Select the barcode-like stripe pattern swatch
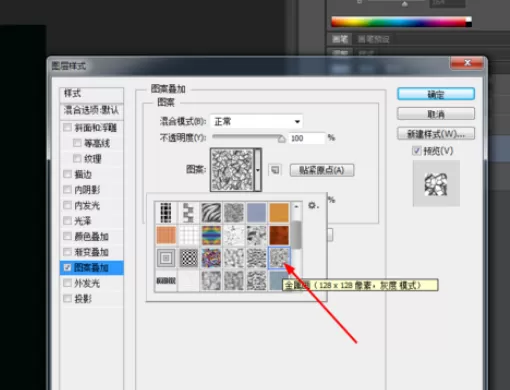 (x=166, y=281)
